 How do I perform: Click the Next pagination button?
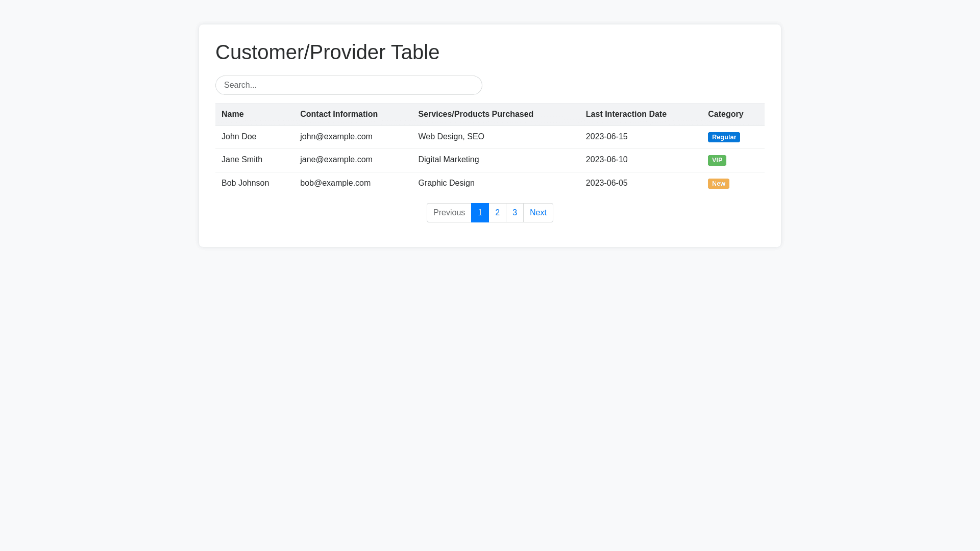tap(538, 213)
